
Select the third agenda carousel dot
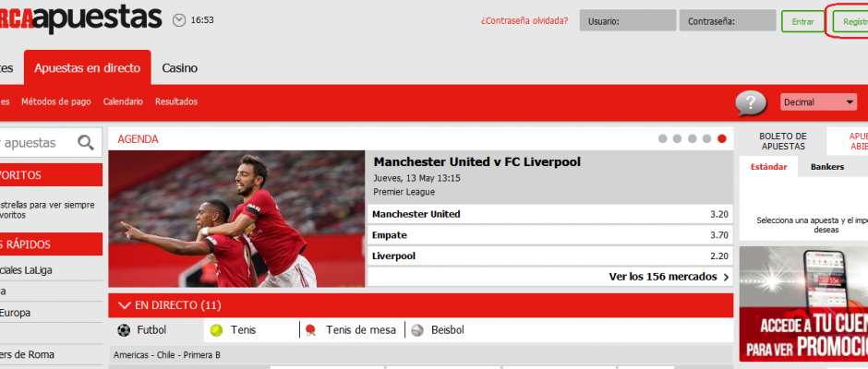coord(692,139)
